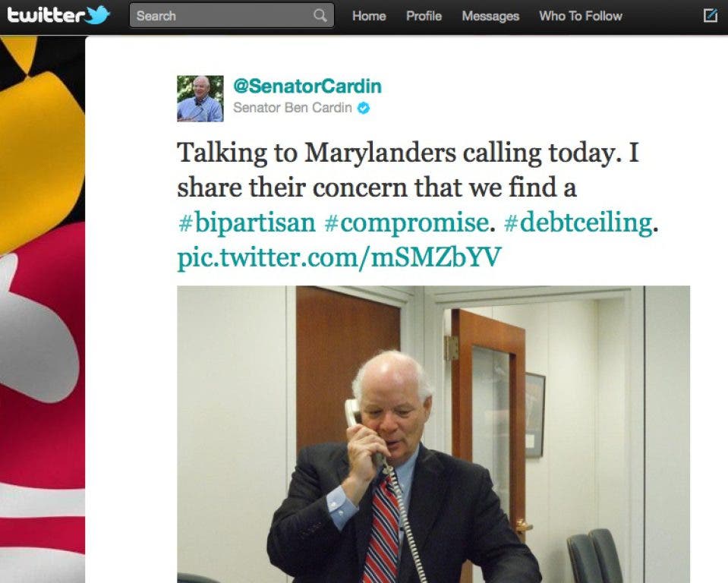Open the Profile menu item
Screen dimensions: 728x583
coord(424,16)
